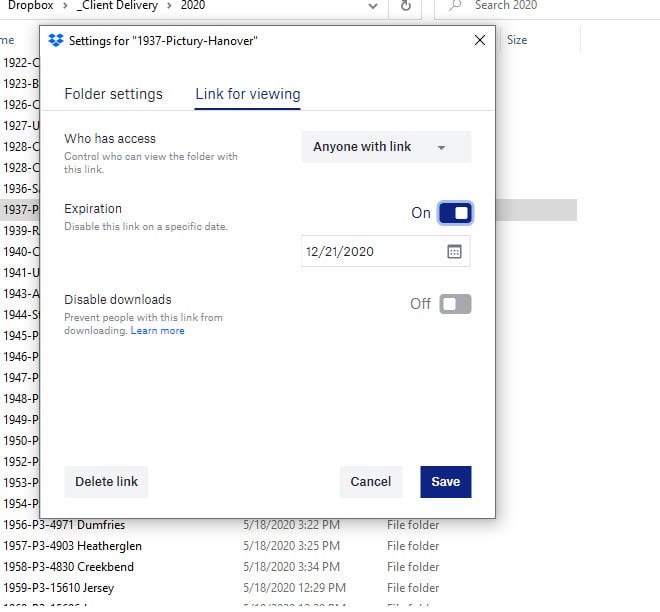Viewport: 660px width, 612px height.
Task: Click _Client Delivery in the breadcrumb
Action: point(117,5)
